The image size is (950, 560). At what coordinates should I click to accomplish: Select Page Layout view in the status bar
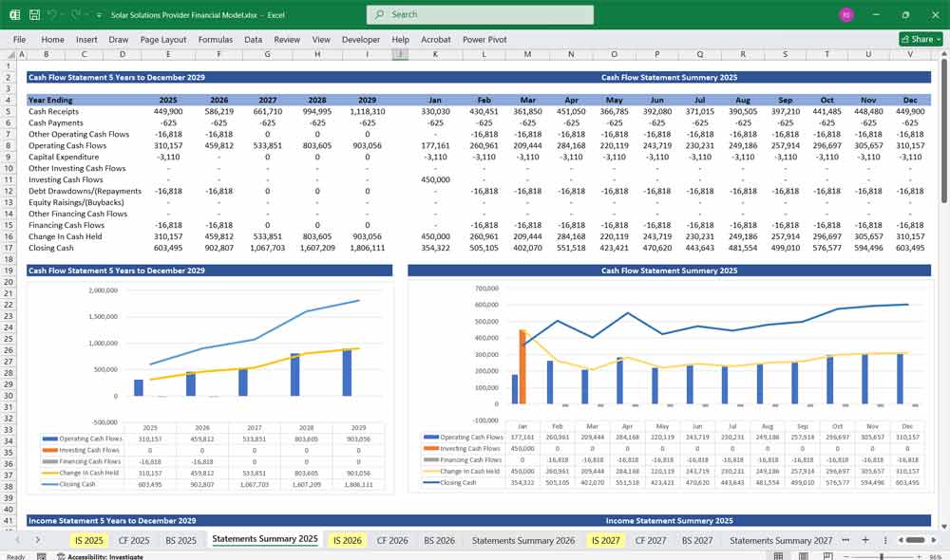[x=803, y=555]
